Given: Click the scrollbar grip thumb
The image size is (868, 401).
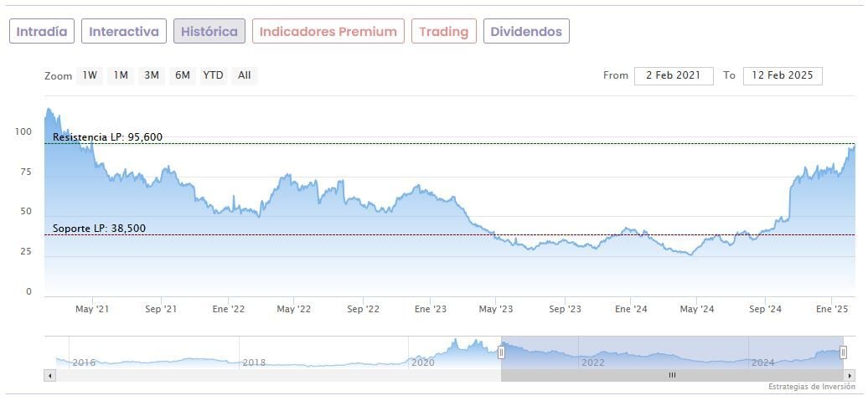Looking at the screenshot, I should click(x=671, y=376).
